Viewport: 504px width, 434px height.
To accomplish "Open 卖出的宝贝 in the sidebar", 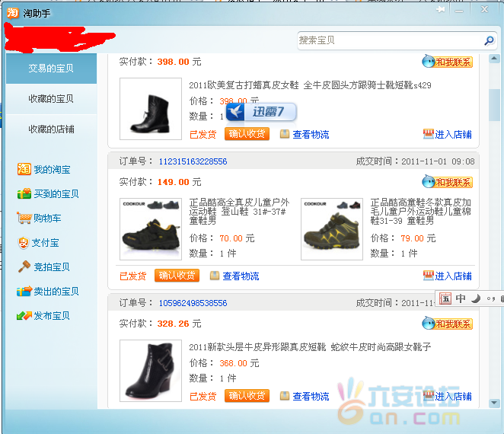I will [55, 292].
